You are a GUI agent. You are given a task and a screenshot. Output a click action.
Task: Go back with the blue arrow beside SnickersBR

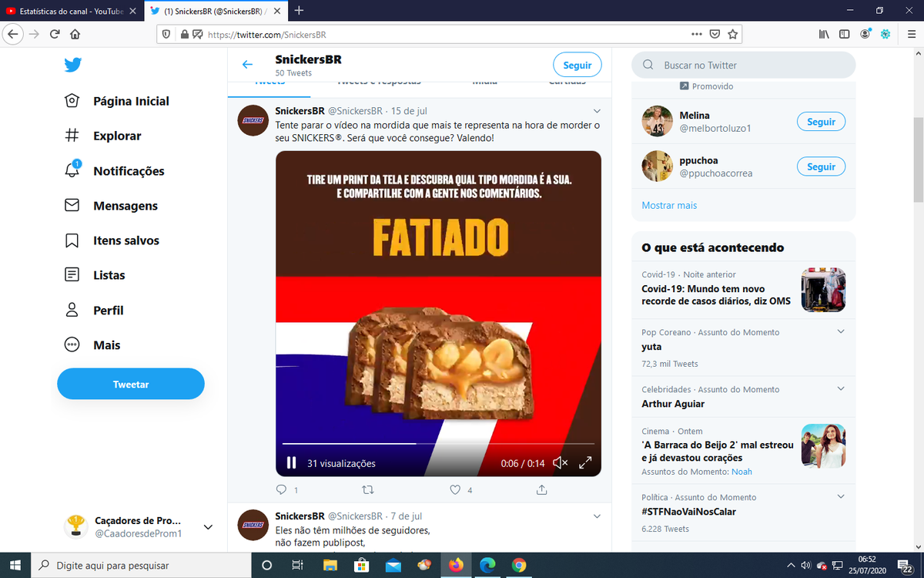(247, 65)
